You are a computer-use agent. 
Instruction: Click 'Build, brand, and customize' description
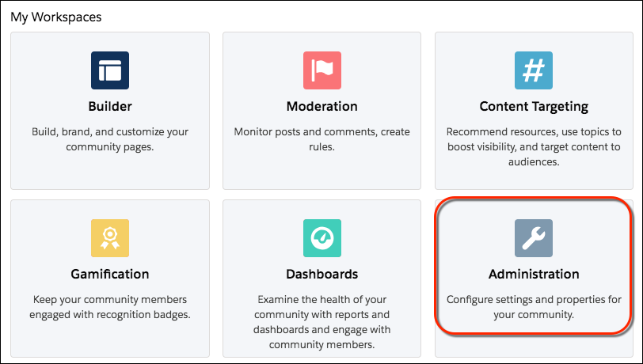(110, 139)
